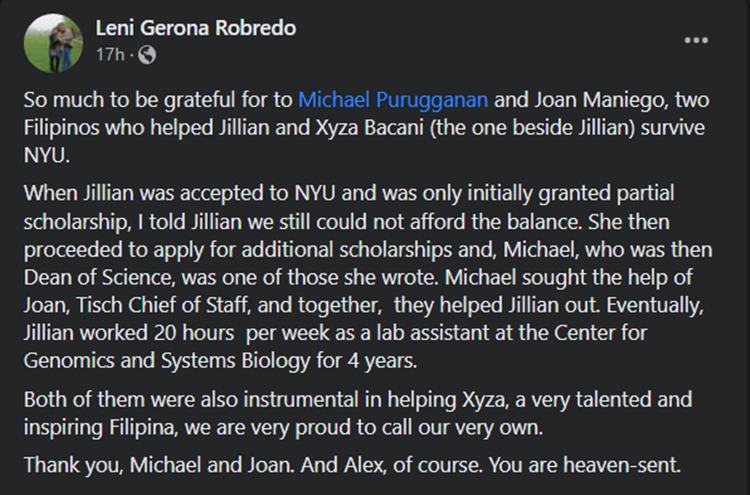Screen dimensions: 750x495
Task: Click the words 'inspiring Filipina'
Action: coord(101,427)
